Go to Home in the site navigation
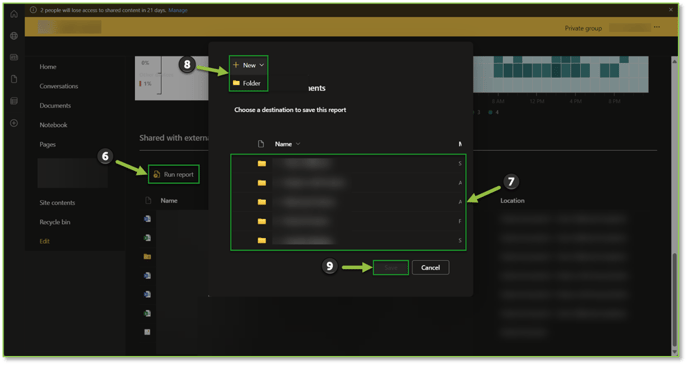687x365 pixels. [48, 67]
